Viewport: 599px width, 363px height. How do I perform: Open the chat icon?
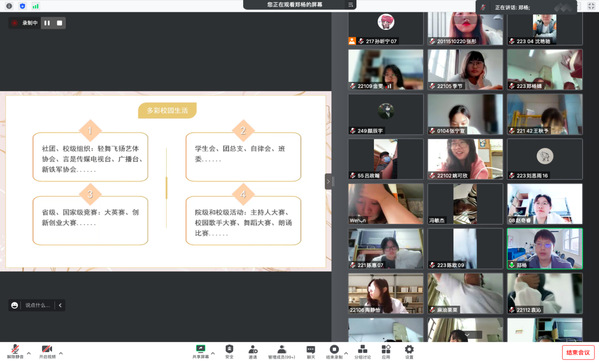[x=311, y=351]
